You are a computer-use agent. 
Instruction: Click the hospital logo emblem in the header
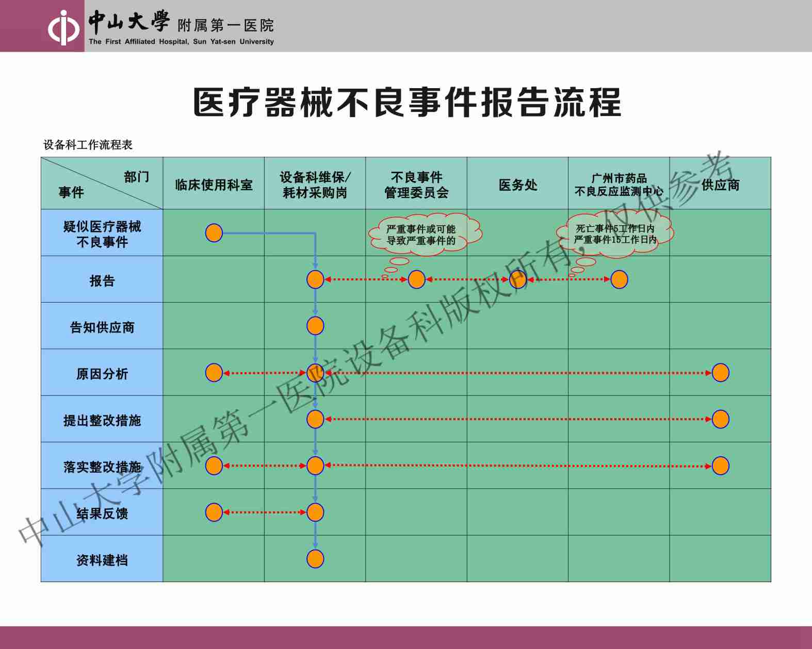click(64, 28)
